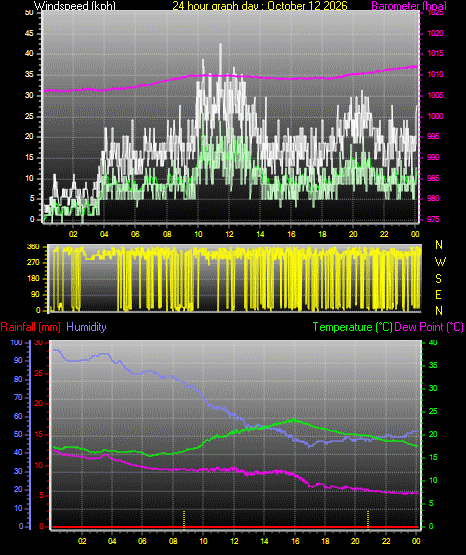Click the 1020 value on barometer axis
Viewport: 466px width, 555px height.
[x=435, y=34]
